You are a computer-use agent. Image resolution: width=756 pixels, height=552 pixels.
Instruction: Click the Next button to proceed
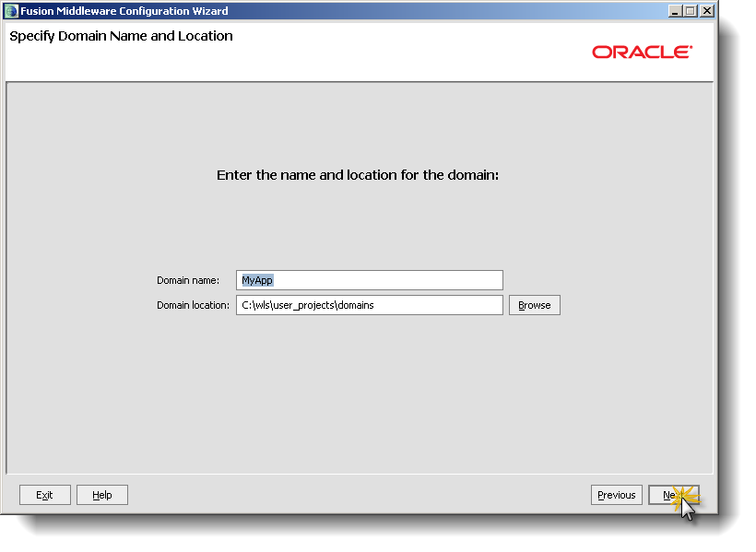(x=674, y=495)
